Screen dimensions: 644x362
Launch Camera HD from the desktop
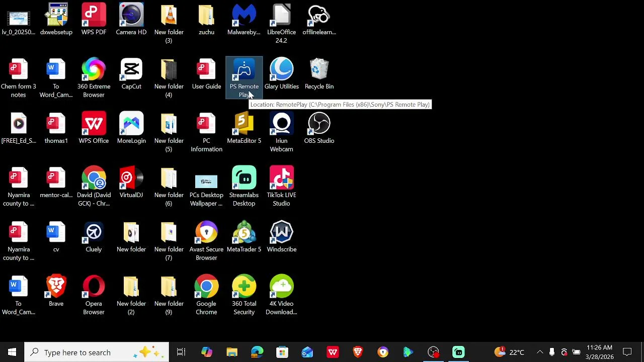pos(131,20)
